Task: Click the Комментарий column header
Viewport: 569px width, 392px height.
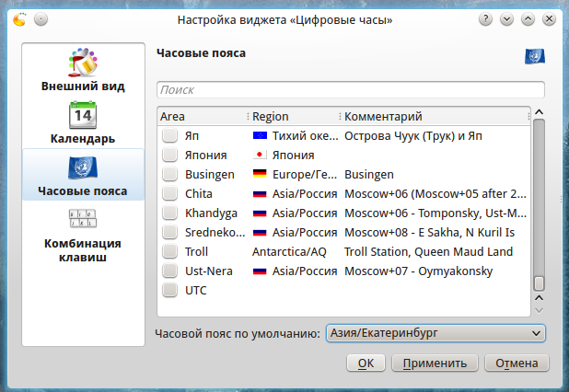Action: (x=433, y=117)
